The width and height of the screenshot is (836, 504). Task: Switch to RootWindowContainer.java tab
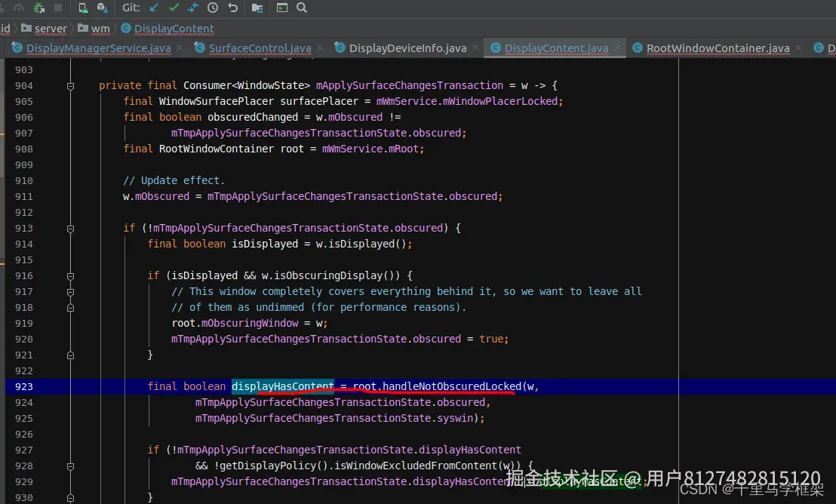[718, 48]
